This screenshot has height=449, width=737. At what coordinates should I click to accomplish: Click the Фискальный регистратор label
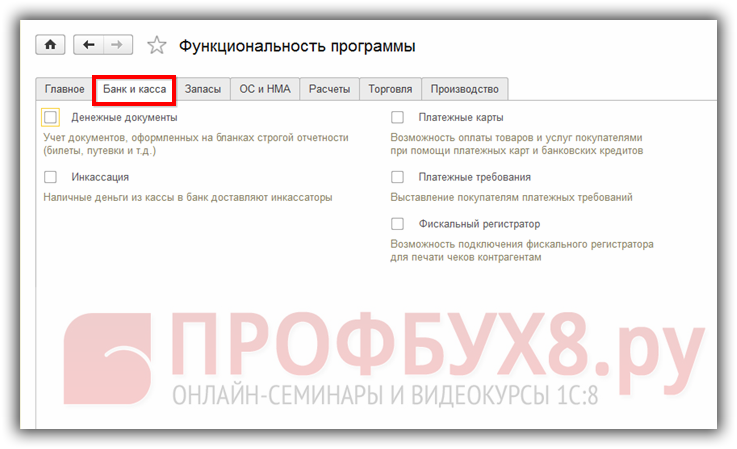[x=479, y=224]
